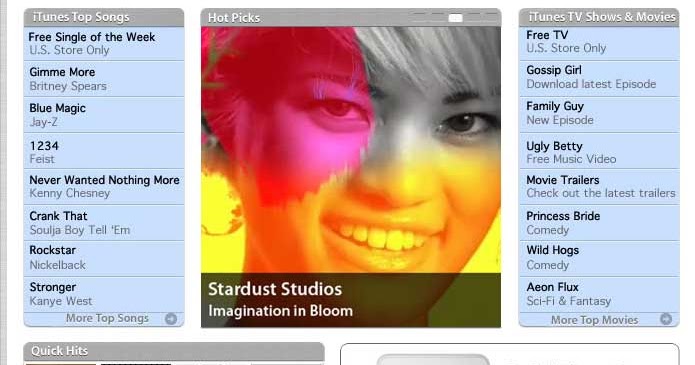Click the iTunes Top Songs header
Viewport: 695px width, 365px height.
pos(104,17)
